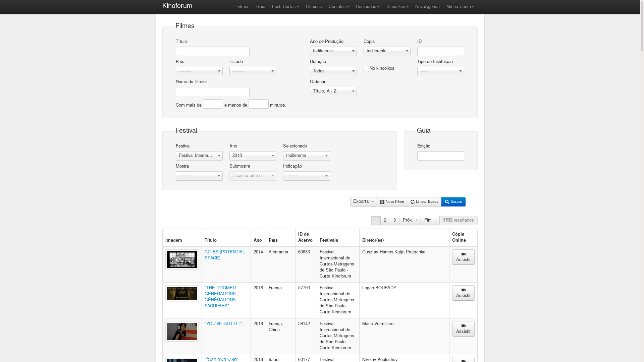Image resolution: width=644 pixels, height=362 pixels.
Task: Jump to last page with Fim arrow
Action: [x=430, y=221]
